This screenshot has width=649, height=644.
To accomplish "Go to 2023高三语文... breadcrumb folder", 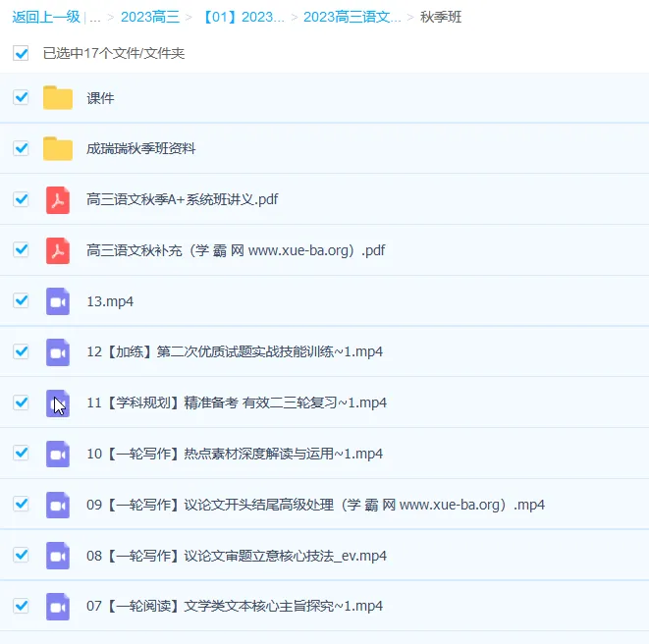I will [352, 17].
